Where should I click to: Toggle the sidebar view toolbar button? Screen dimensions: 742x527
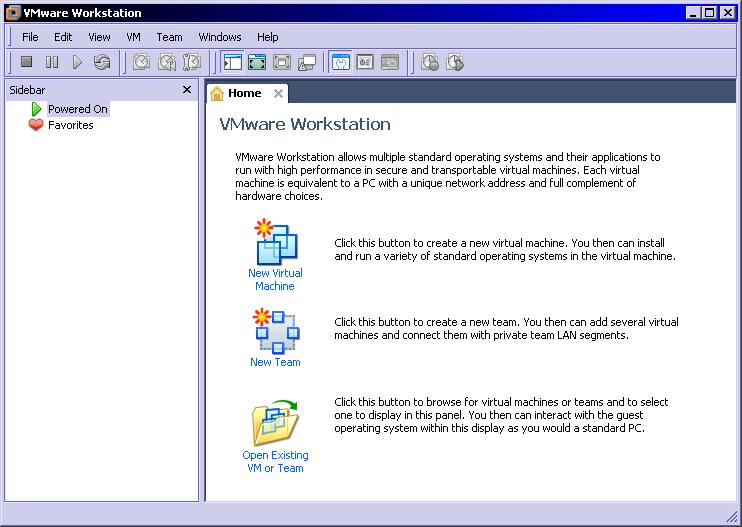[232, 62]
